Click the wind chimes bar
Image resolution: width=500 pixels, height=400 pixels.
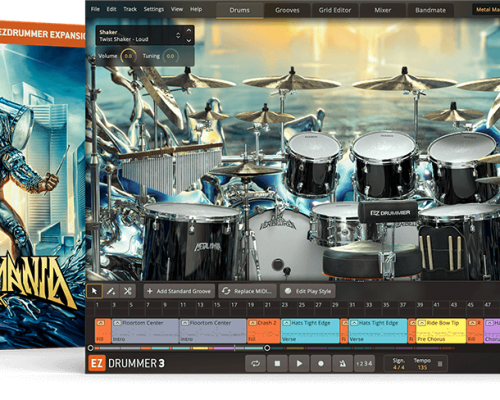[170, 152]
